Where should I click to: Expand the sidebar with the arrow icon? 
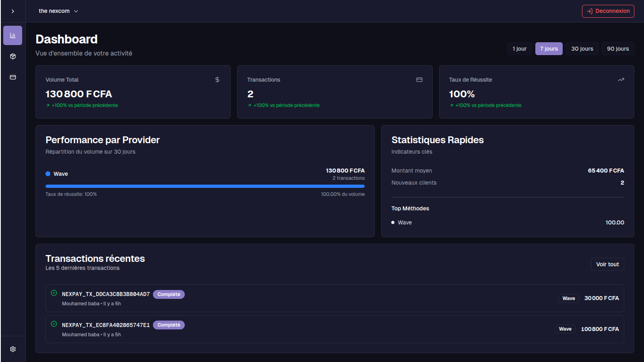[12, 11]
